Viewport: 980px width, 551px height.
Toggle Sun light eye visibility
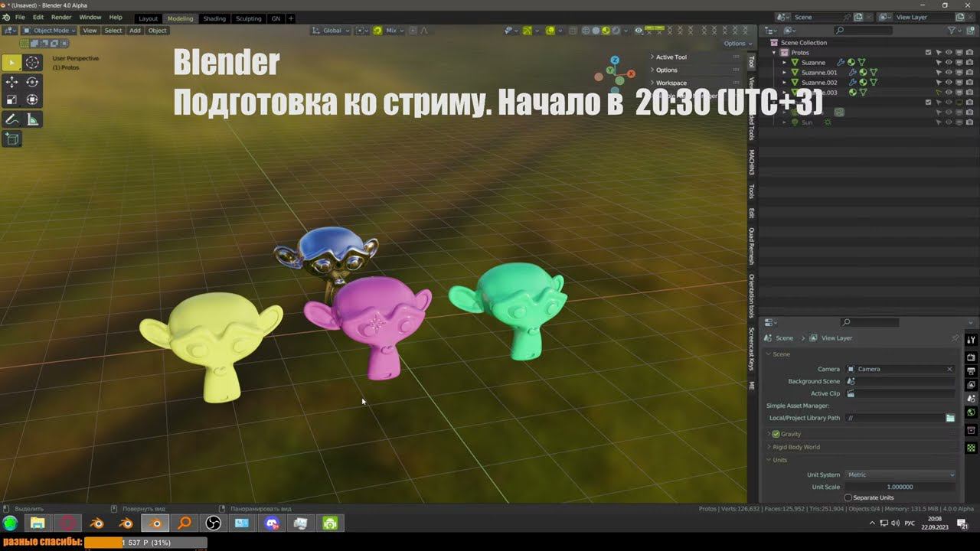[949, 122]
